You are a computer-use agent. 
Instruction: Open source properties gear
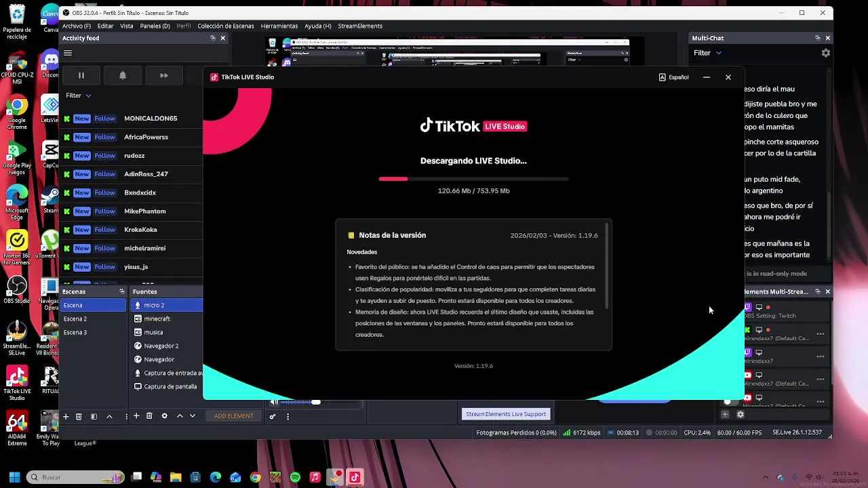click(164, 415)
